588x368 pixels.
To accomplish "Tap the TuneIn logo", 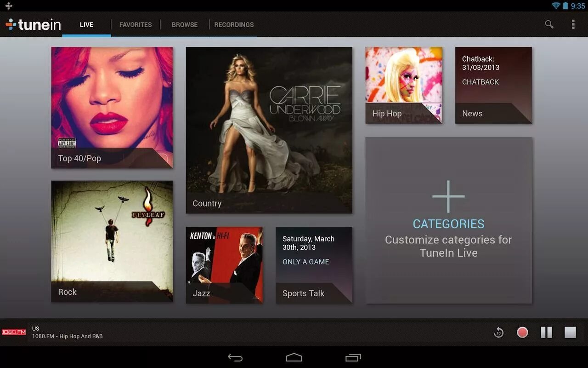I will coord(33,24).
